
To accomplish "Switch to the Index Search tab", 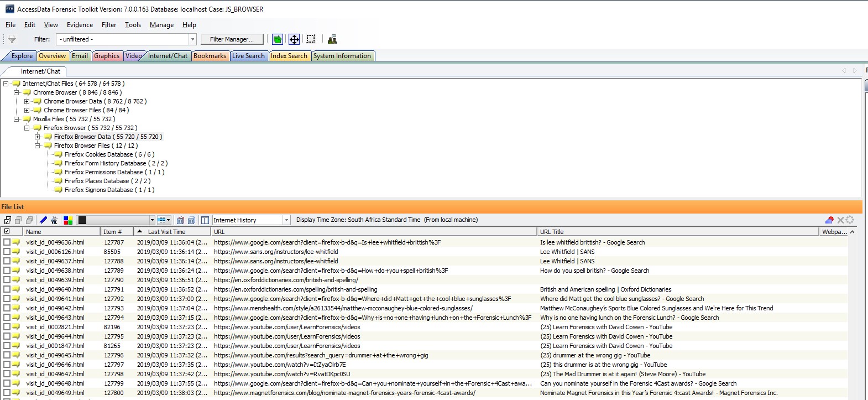I will (x=289, y=56).
